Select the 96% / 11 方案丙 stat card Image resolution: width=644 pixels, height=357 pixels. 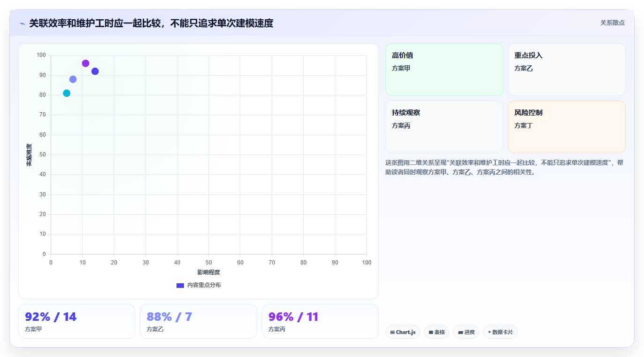coord(320,321)
